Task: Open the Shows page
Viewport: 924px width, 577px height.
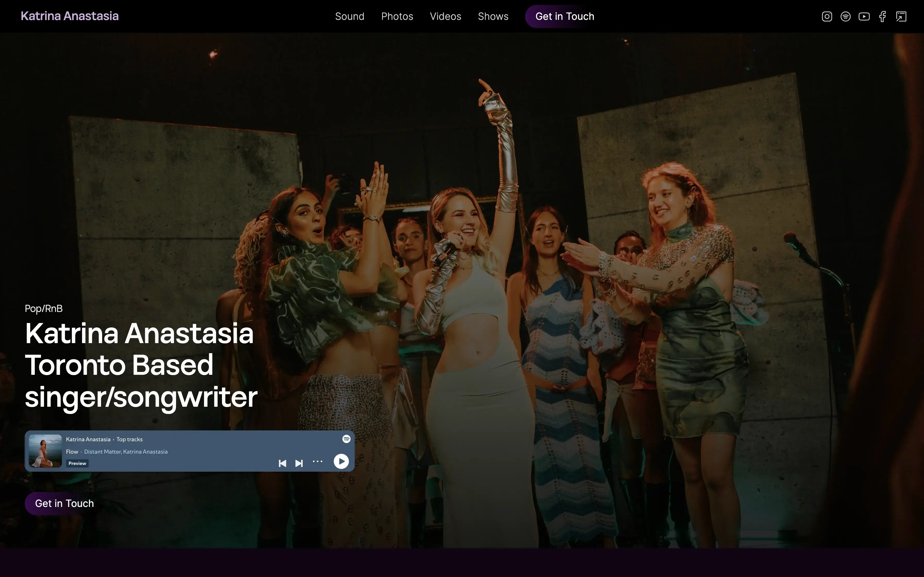Action: [x=493, y=16]
